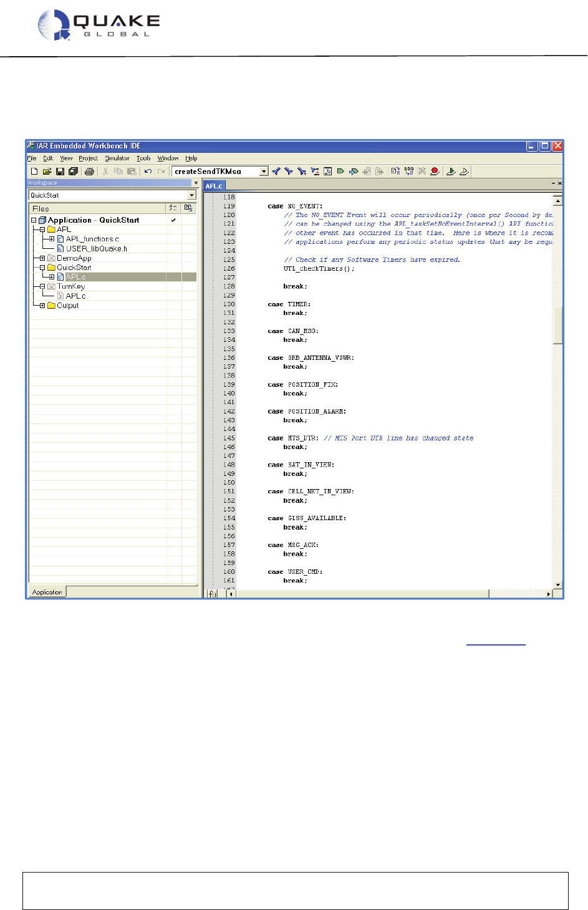The width and height of the screenshot is (588, 910).
Task: Click the horizontal scroll right arrow
Action: click(549, 594)
